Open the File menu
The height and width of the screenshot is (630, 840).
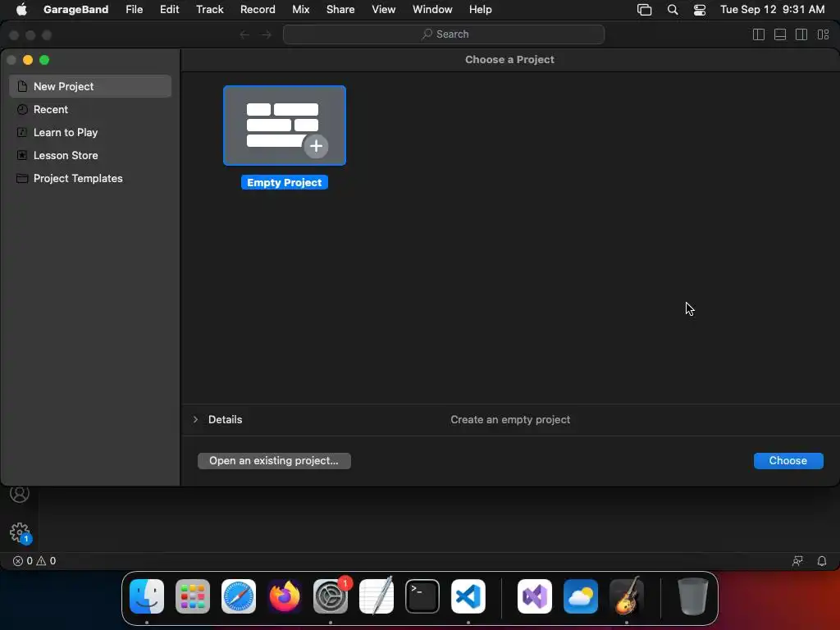(134, 9)
